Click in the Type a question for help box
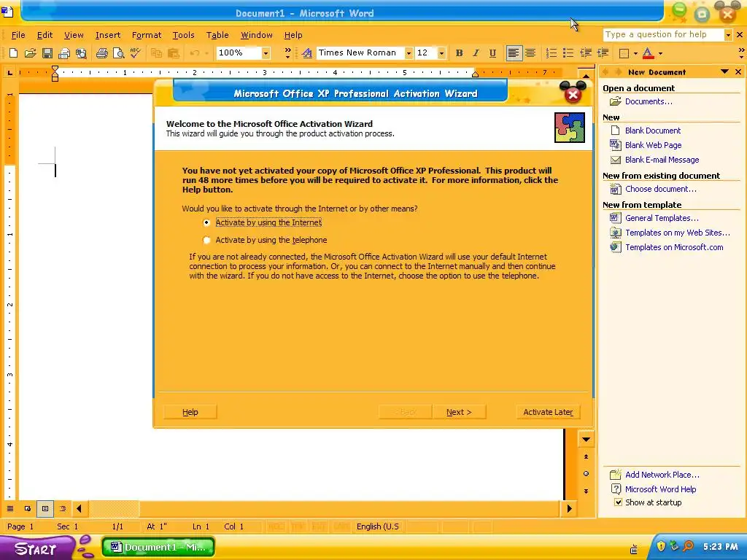 663,35
